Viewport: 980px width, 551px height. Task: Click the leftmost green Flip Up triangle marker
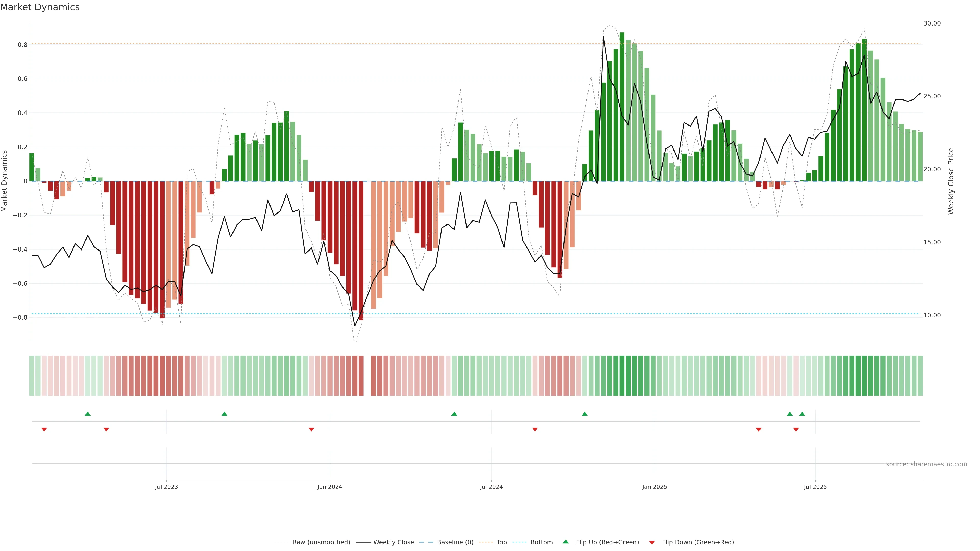pyautogui.click(x=88, y=414)
